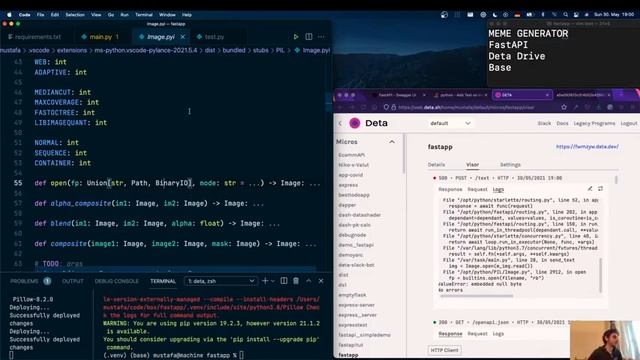Click the HTTP Client button
The width and height of the screenshot is (640, 360).
[x=444, y=350]
